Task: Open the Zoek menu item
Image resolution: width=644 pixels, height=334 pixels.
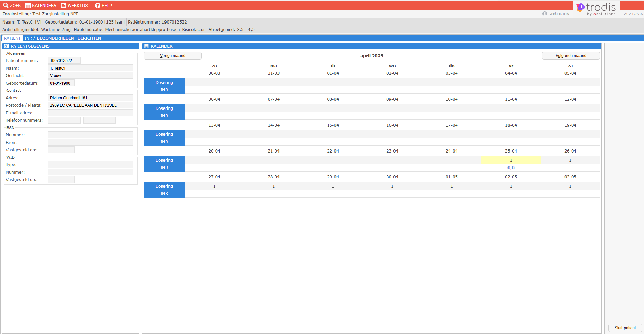Action: (12, 5)
